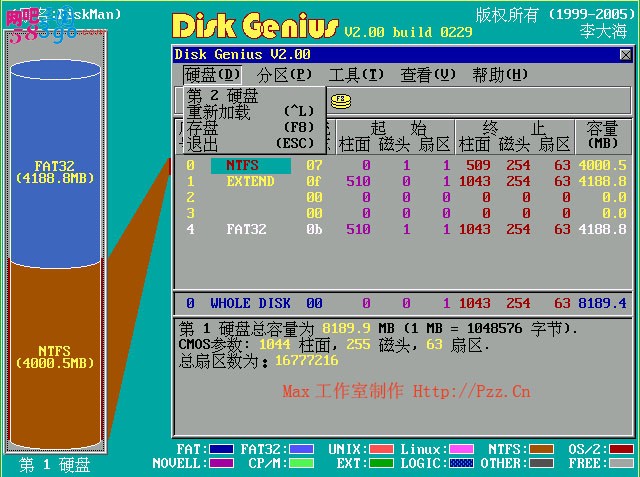Click total sectors value 16777216
The height and width of the screenshot is (477, 640).
coord(307,360)
